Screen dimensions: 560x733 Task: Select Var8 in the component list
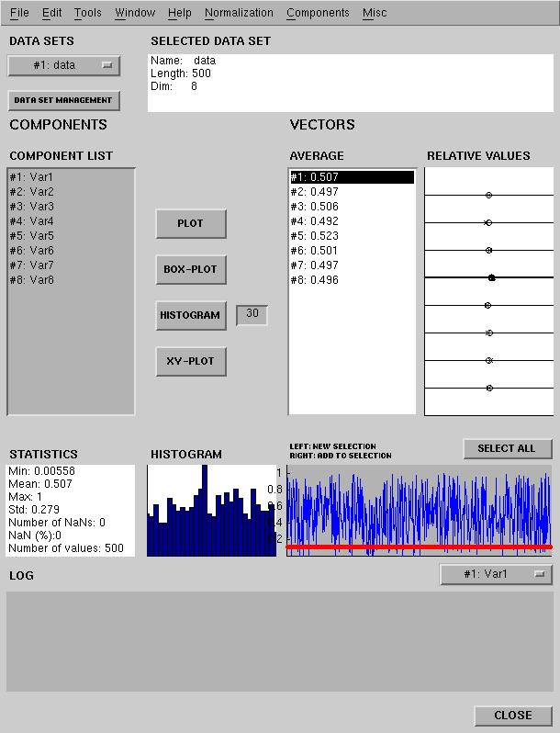[31, 280]
